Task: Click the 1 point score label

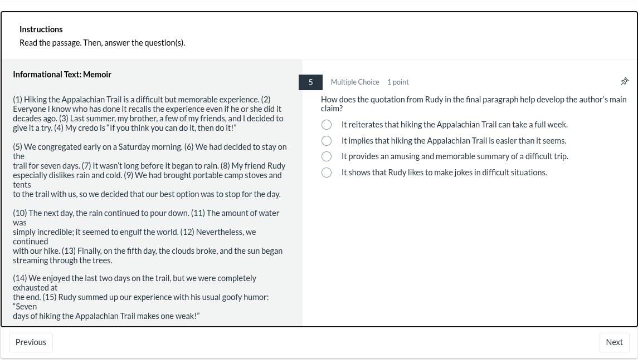Action: [x=398, y=82]
